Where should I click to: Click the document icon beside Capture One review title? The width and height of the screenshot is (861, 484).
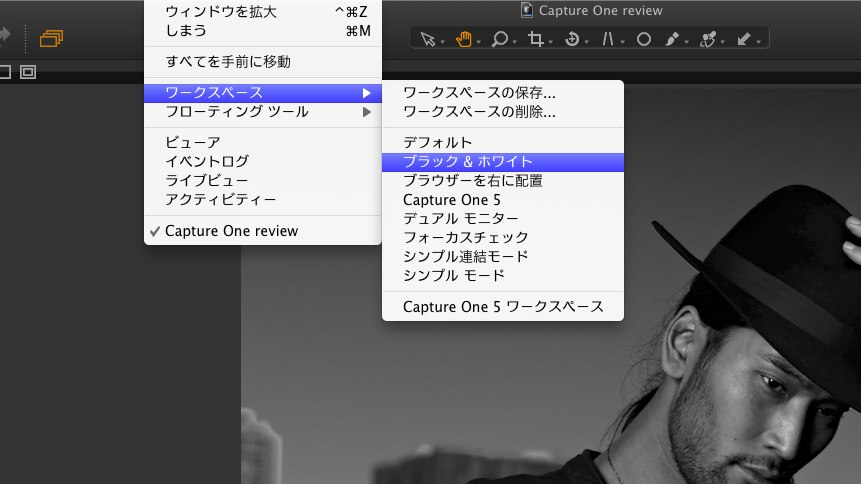coord(527,10)
